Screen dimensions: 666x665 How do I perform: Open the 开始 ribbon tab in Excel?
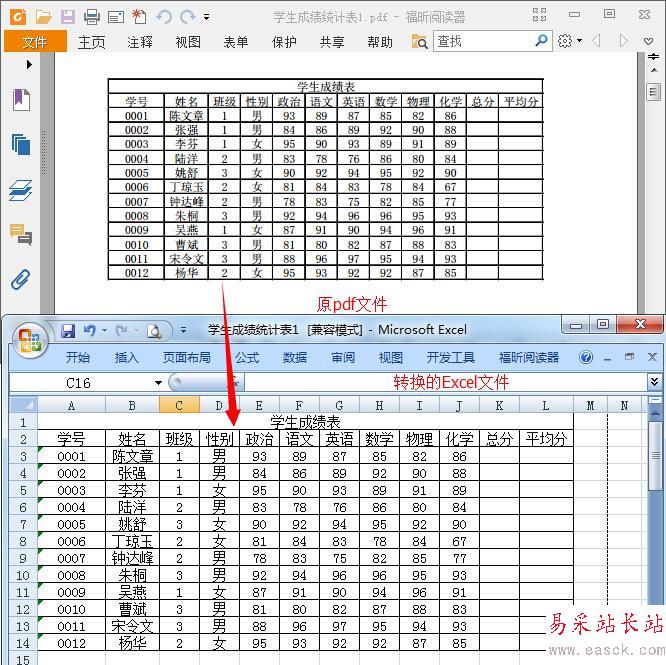tap(78, 358)
